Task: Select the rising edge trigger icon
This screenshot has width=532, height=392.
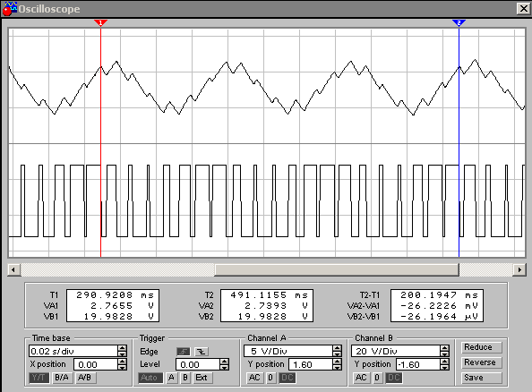Action: [184, 352]
